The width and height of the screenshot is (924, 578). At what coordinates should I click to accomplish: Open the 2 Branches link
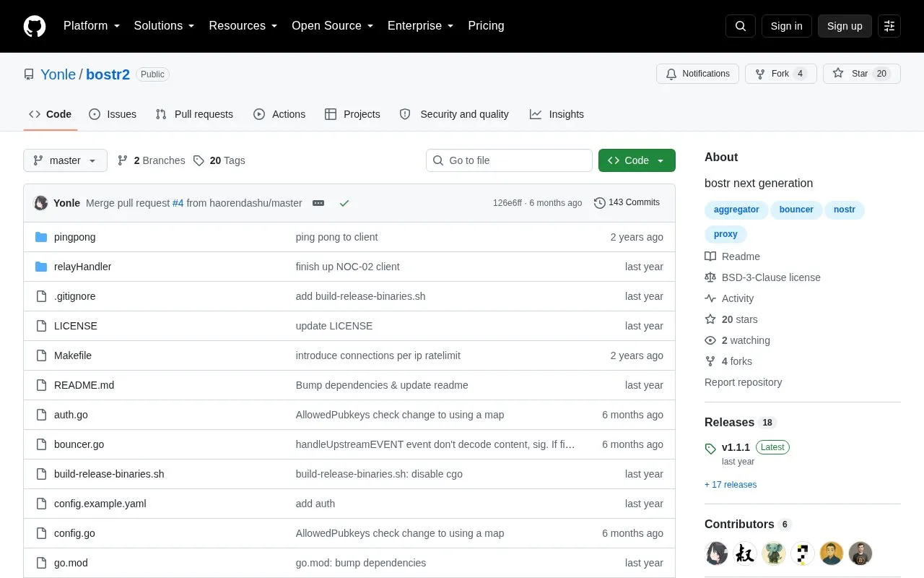pos(151,160)
